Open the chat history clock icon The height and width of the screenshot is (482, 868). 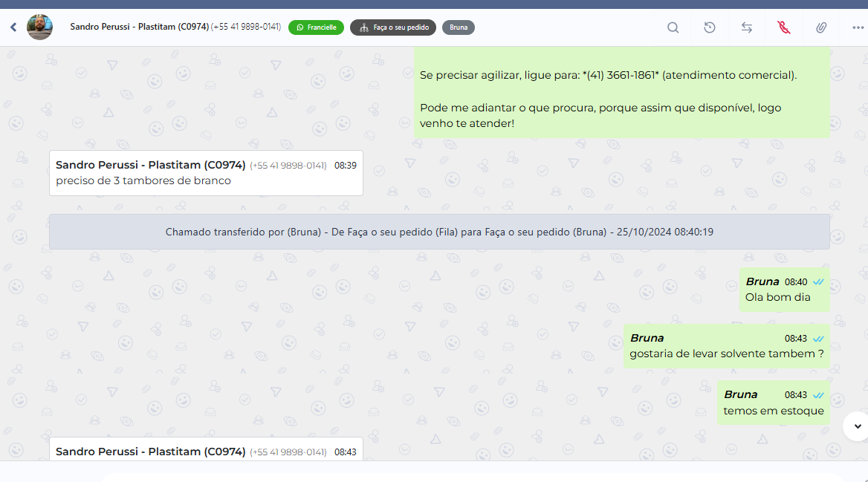point(710,27)
